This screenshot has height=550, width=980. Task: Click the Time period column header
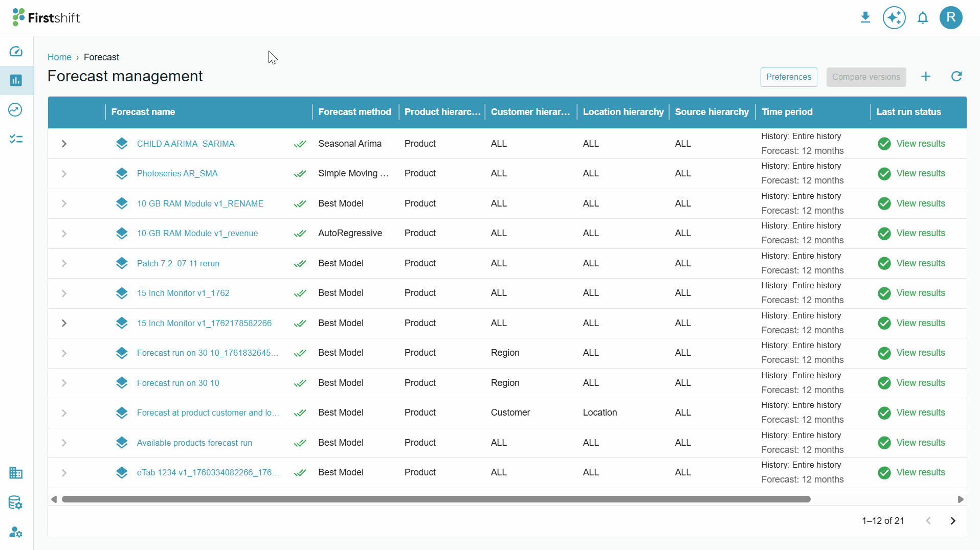pos(787,112)
